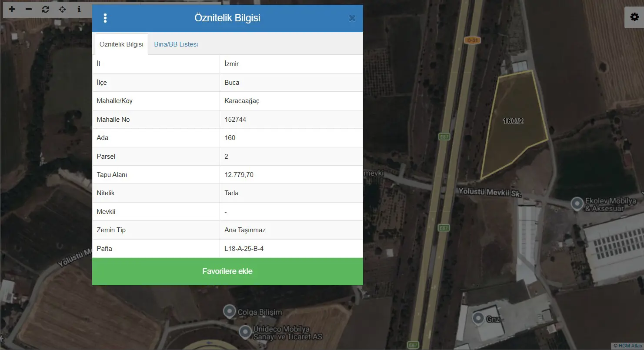Click the Colga Bilişim map pin

(229, 311)
